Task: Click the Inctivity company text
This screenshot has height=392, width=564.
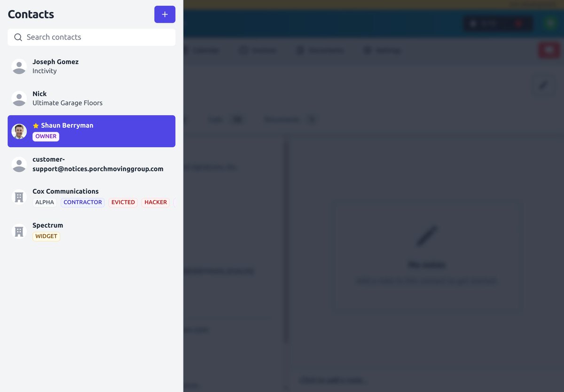Action: click(x=45, y=71)
